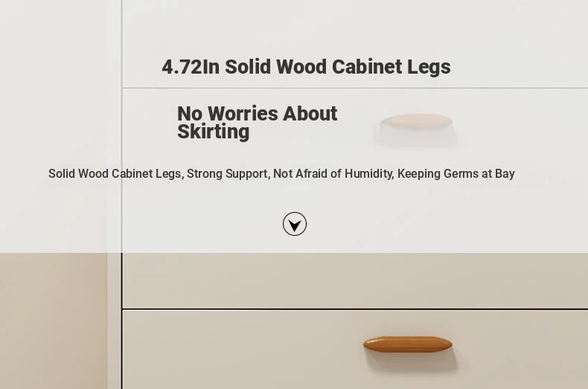Click the brown wooden drawer handle

(x=408, y=344)
